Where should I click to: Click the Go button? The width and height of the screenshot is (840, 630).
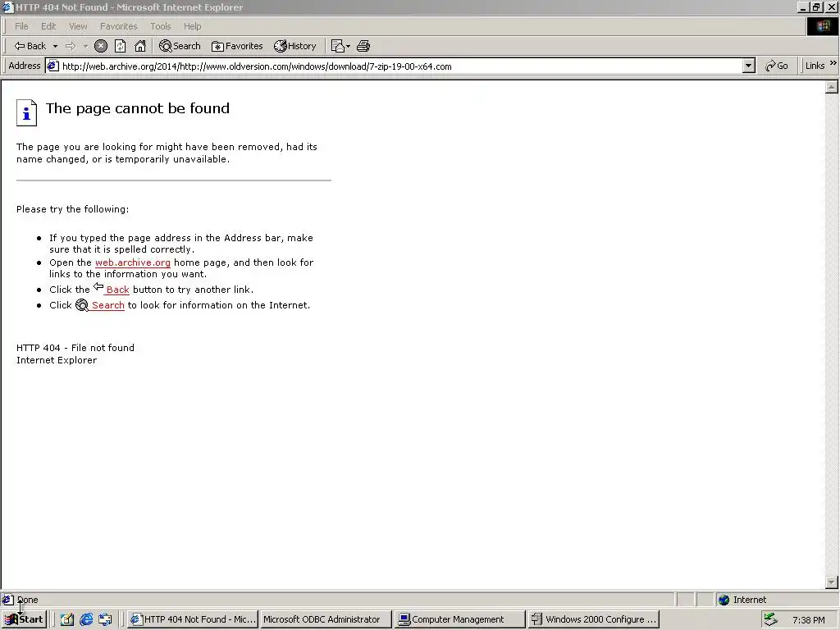point(776,66)
